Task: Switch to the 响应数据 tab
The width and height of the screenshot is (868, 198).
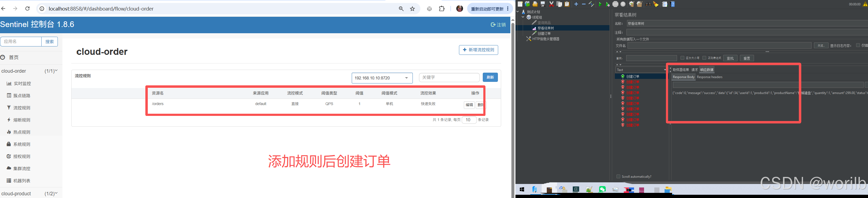Action: pyautogui.click(x=707, y=70)
